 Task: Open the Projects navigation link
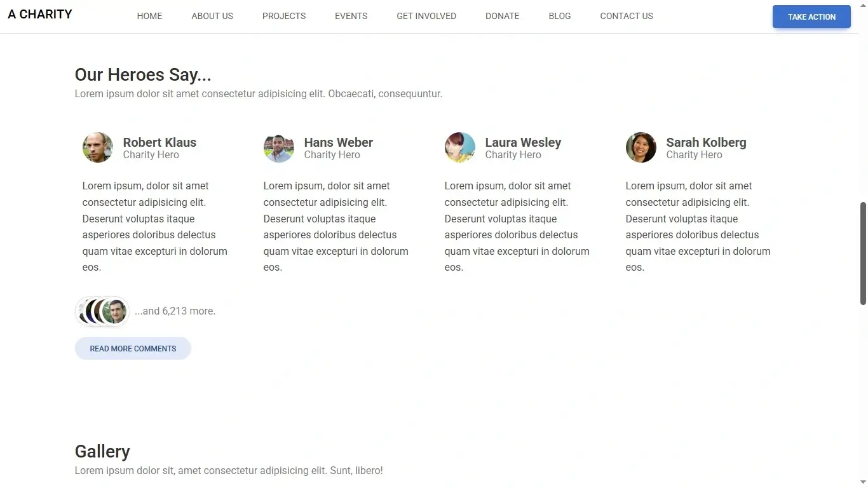(284, 16)
